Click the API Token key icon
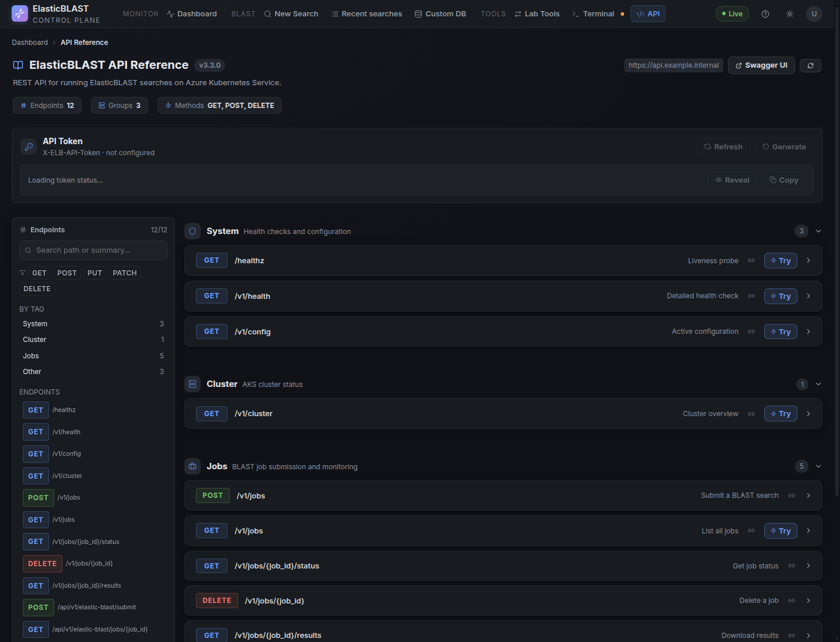 pos(29,146)
